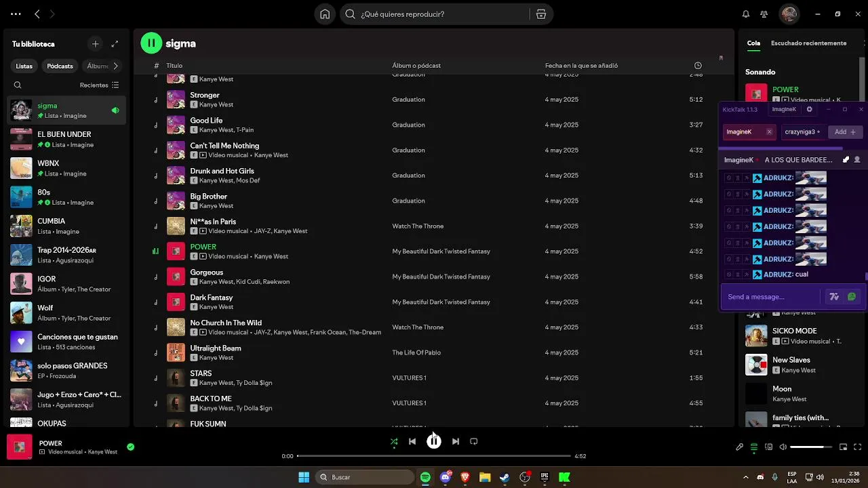The image size is (868, 488).
Task: Toggle repeat mode
Action: 474,441
